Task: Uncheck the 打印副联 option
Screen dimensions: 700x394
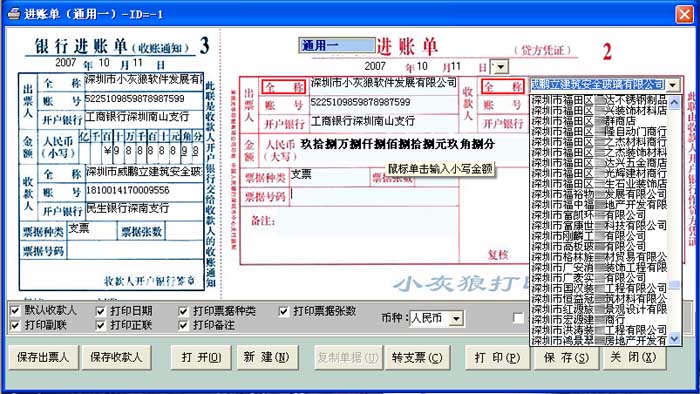Action: tap(15, 325)
